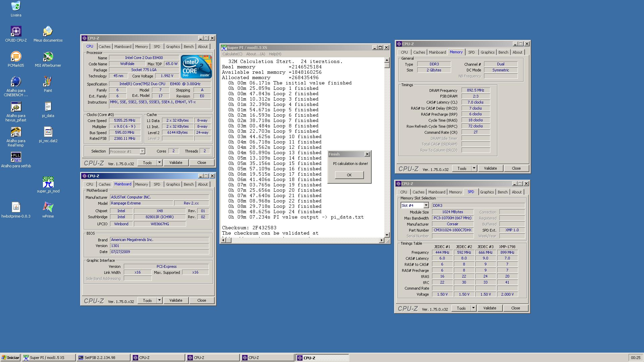Click the Part Number CM3X1024-1800C7DHX field
Viewport: 644px width, 362px height.
452,230
